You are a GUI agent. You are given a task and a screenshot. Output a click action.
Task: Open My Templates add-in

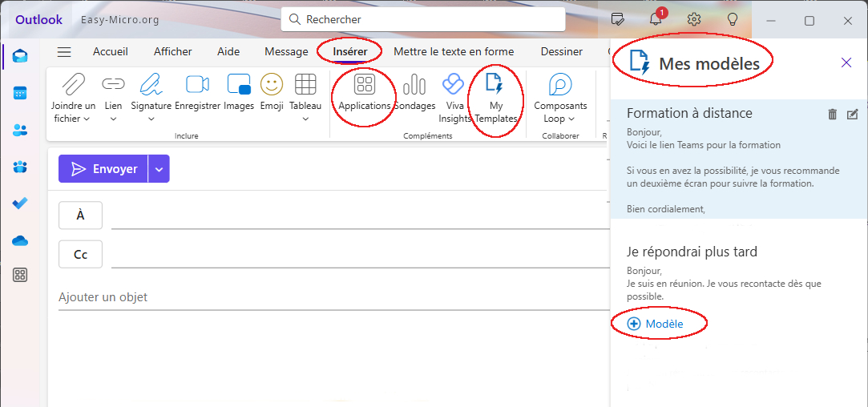click(x=495, y=99)
